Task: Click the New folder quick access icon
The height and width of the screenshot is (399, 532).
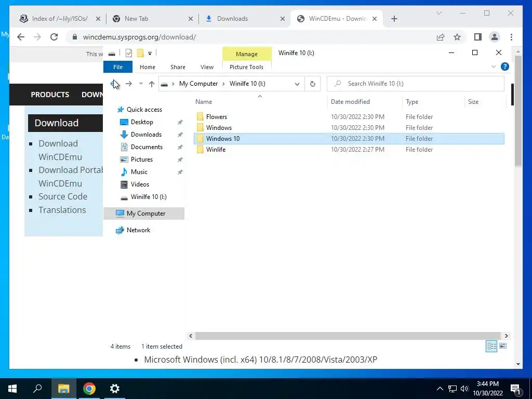Action: point(140,54)
